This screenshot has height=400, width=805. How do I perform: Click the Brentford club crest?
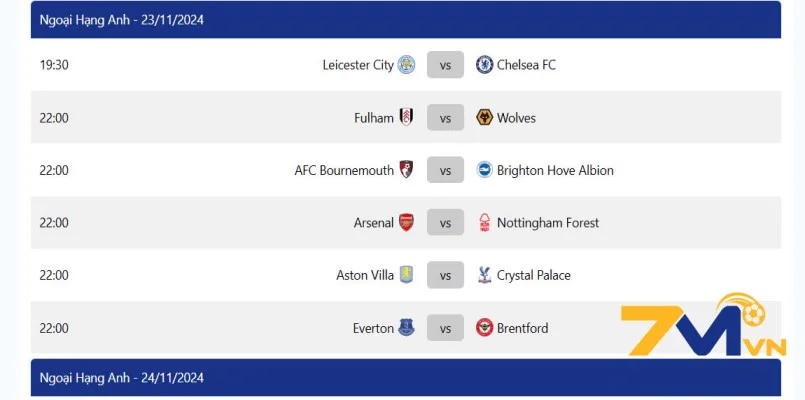(x=485, y=328)
